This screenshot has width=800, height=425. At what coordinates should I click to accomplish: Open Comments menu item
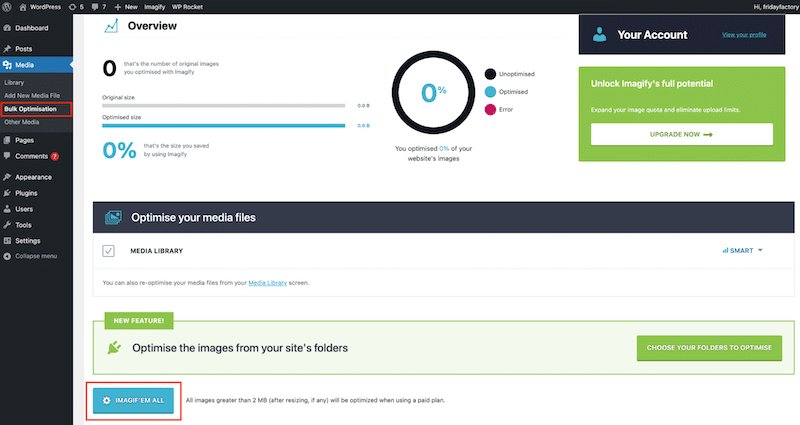coord(32,156)
